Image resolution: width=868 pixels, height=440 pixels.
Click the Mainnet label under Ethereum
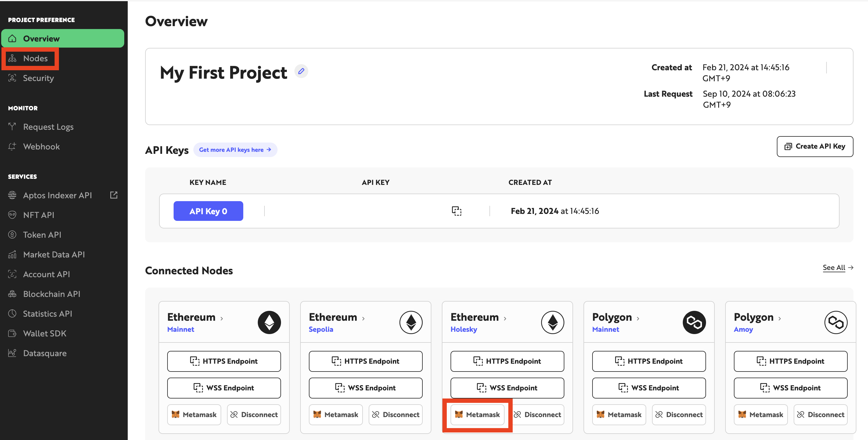pos(181,329)
